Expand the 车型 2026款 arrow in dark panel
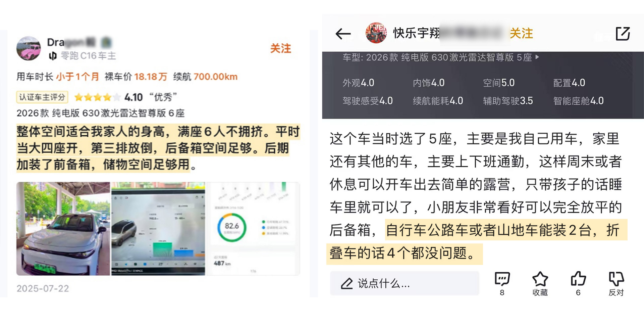This screenshot has height=322, width=644. pyautogui.click(x=537, y=57)
